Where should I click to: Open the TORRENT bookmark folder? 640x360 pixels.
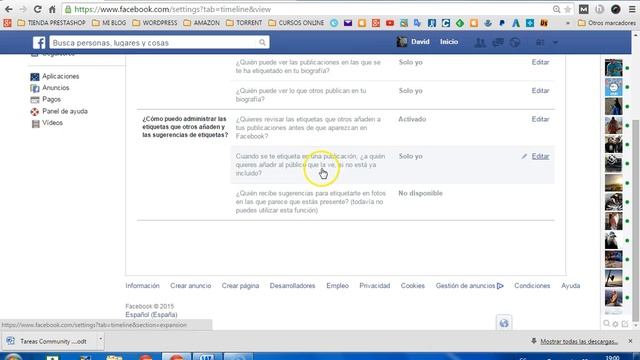tap(244, 23)
